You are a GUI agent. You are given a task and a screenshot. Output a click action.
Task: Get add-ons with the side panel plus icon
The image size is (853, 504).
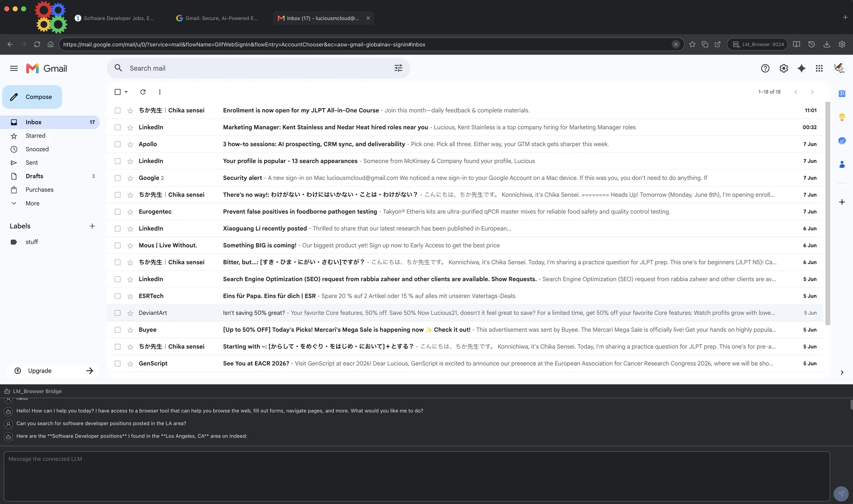[842, 202]
